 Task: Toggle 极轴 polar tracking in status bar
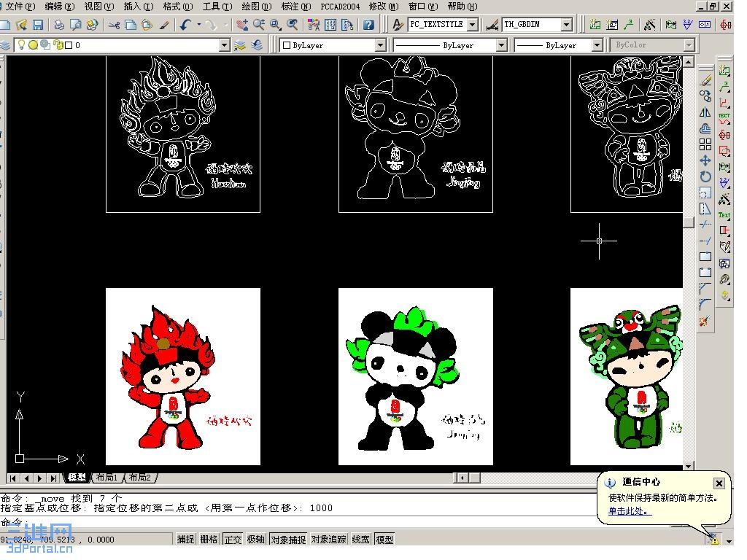click(255, 539)
